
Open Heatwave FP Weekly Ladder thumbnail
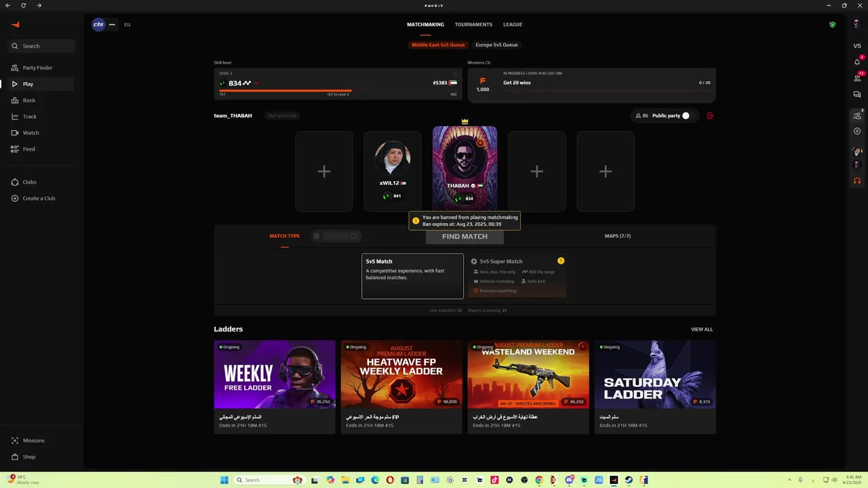(x=401, y=374)
